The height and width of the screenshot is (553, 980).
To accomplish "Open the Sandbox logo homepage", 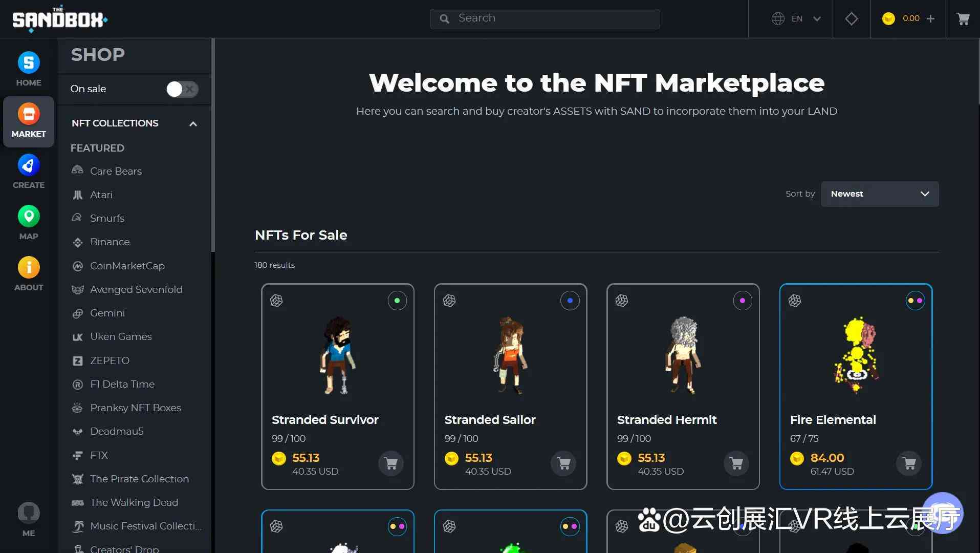I will (x=60, y=19).
